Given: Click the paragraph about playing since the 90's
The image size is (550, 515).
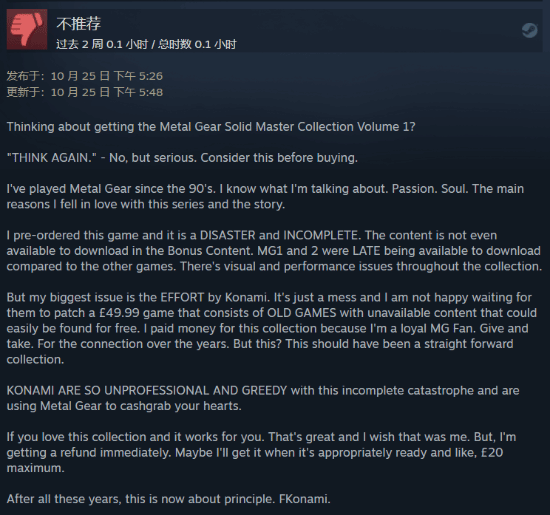Looking at the screenshot, I should click(x=265, y=196).
